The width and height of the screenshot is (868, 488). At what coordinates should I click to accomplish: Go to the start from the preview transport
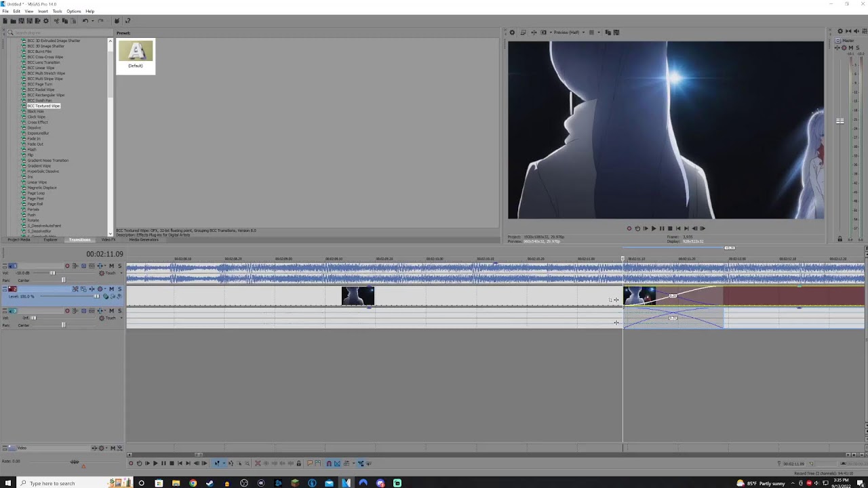coord(678,228)
